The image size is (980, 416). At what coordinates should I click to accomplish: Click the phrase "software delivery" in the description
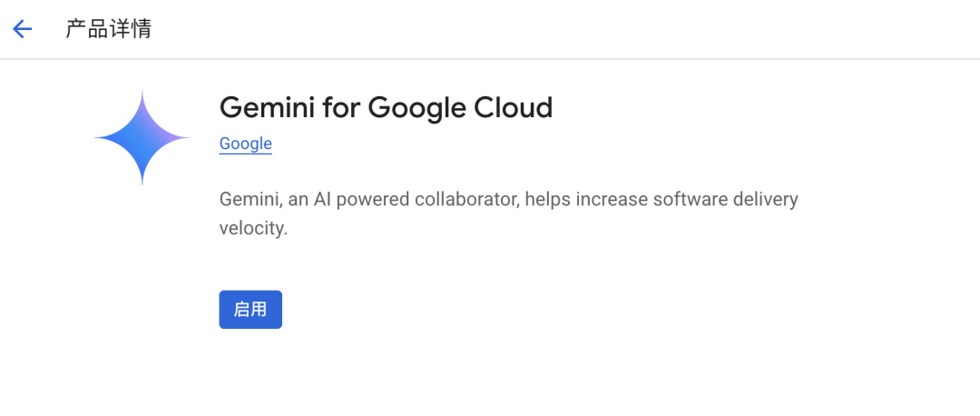pyautogui.click(x=726, y=200)
